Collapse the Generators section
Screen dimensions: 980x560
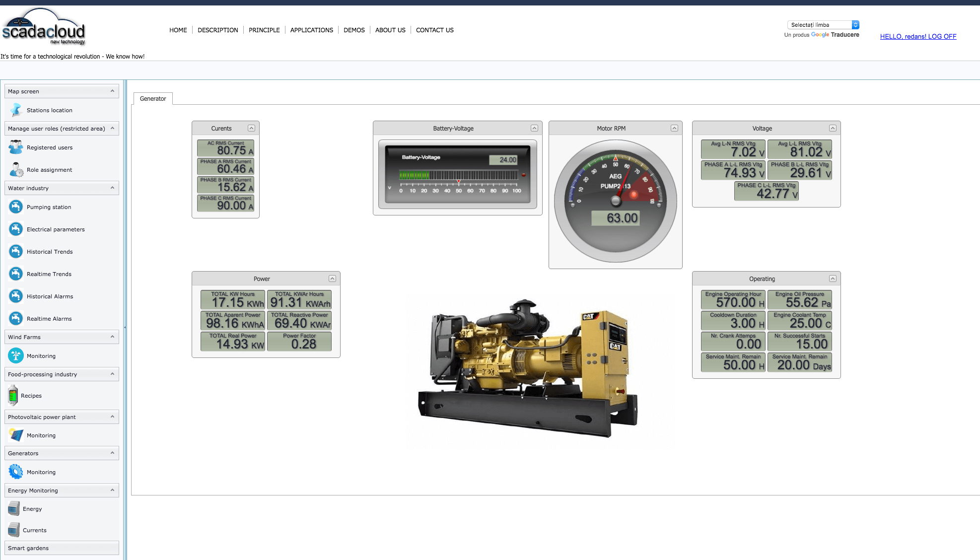[x=112, y=453]
